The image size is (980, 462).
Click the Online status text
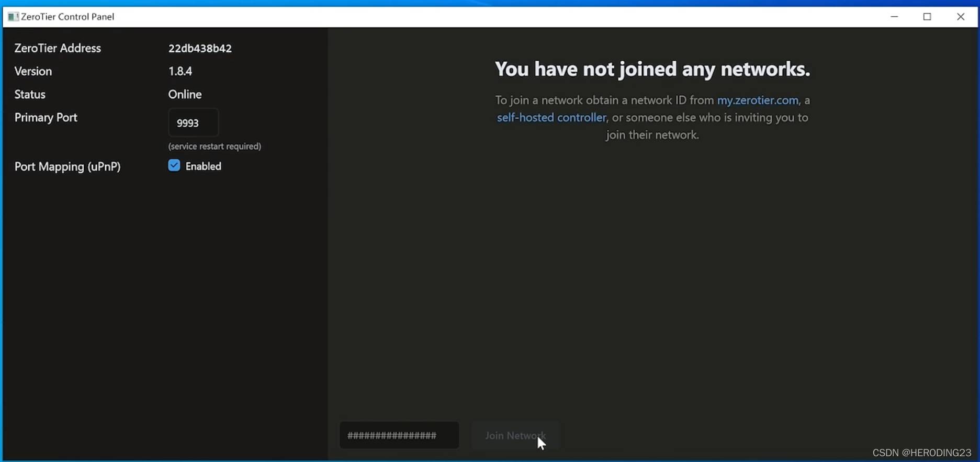tap(185, 94)
